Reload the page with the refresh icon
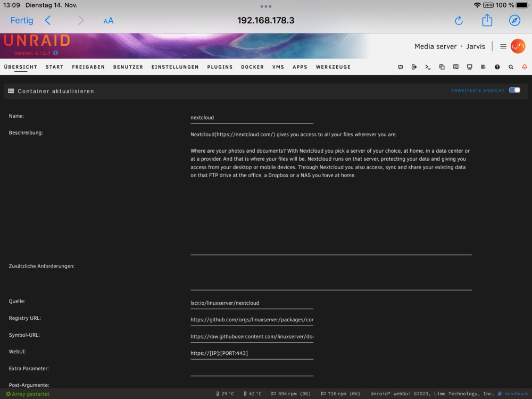Screen dimensions: 532x399 459,20
